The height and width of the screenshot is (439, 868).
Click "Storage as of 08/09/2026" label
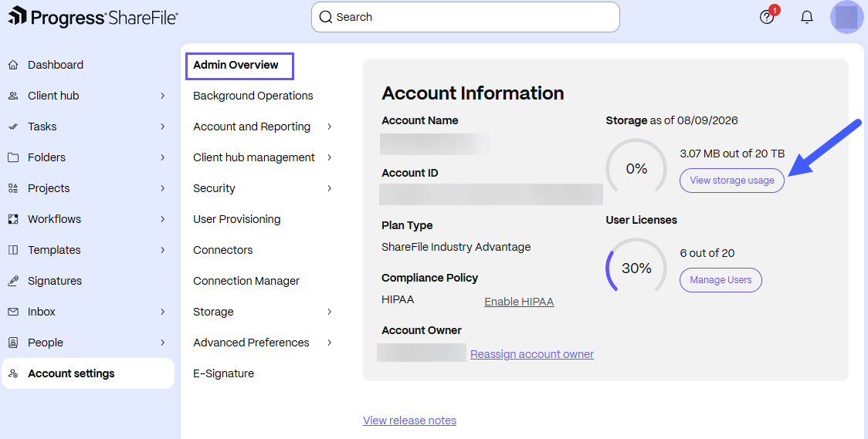coord(672,120)
